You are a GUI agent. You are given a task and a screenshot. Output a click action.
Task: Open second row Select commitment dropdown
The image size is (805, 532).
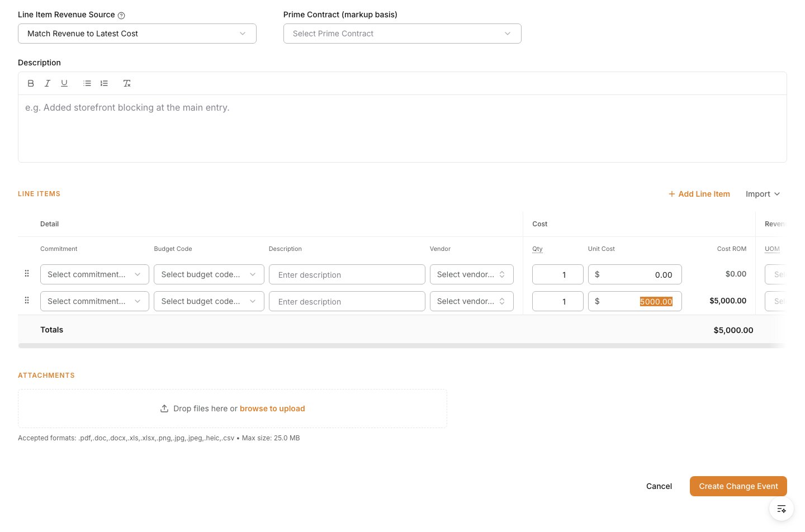tap(94, 301)
